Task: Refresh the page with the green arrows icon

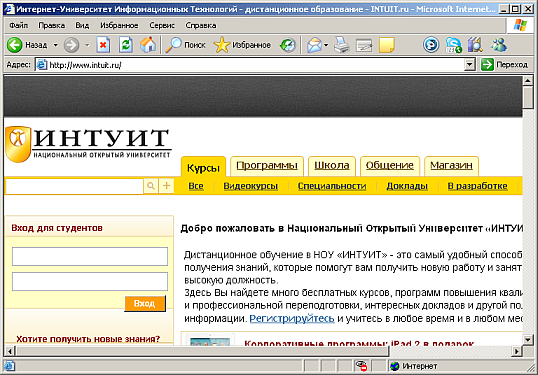Action: pyautogui.click(x=126, y=45)
